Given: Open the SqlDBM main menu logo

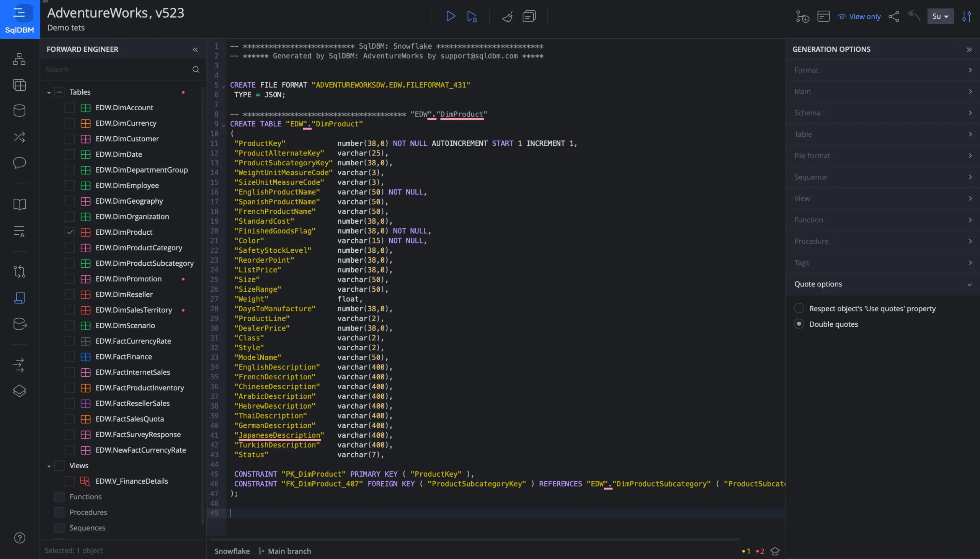Looking at the screenshot, I should (x=20, y=19).
